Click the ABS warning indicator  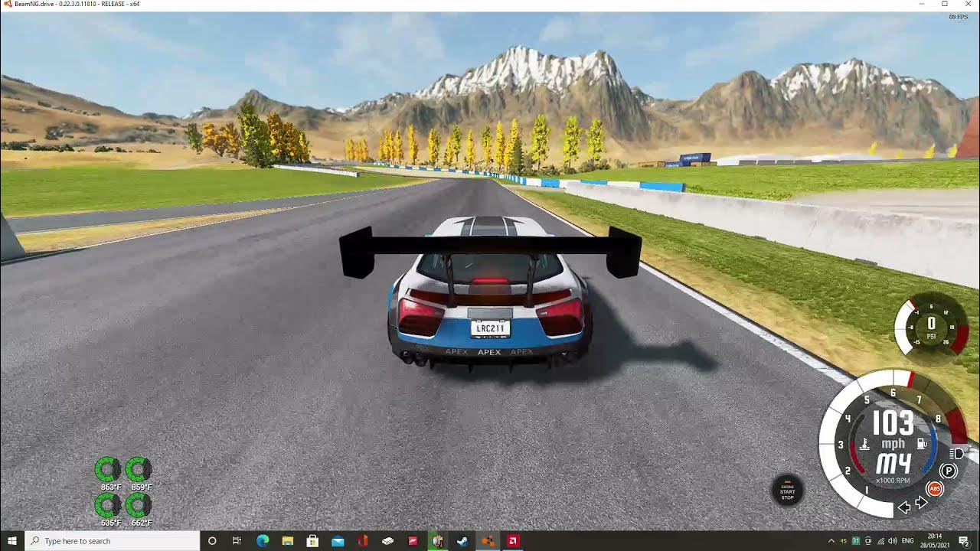pos(934,488)
